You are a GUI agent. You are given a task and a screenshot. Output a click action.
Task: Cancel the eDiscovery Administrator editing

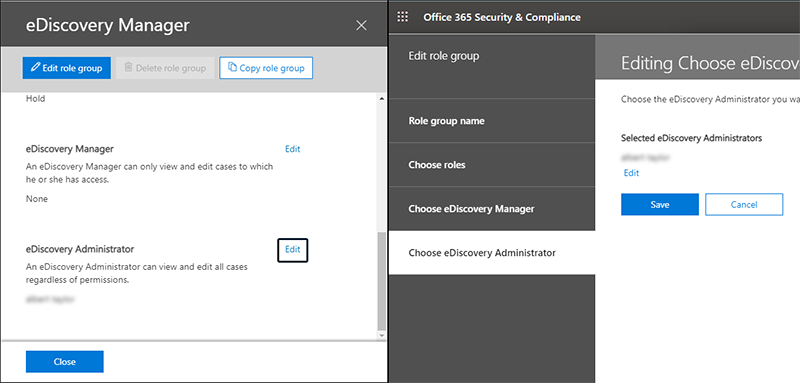tap(744, 205)
